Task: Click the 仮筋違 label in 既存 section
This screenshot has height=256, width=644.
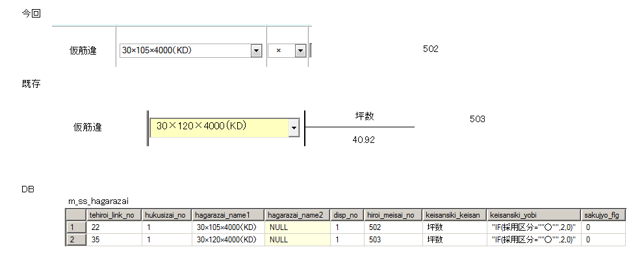Action: coord(88,127)
